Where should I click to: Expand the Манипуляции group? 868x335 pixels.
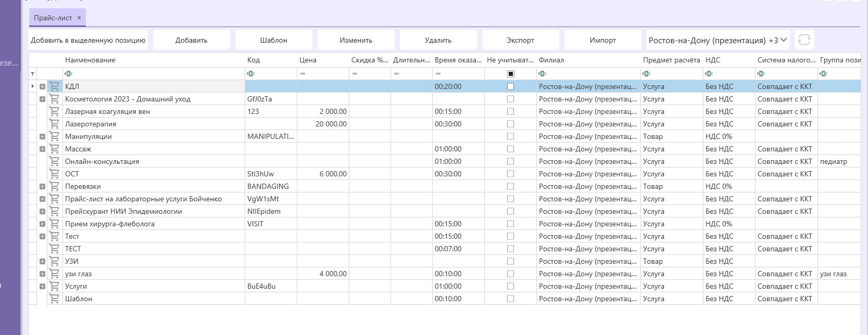42,136
